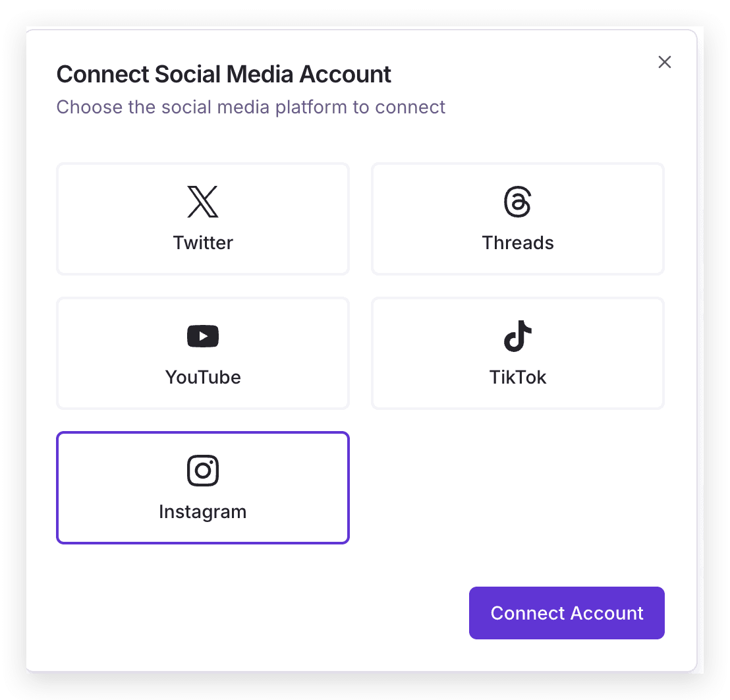Select the Twitter platform card
Image resolution: width=730 pixels, height=700 pixels.
tap(203, 219)
